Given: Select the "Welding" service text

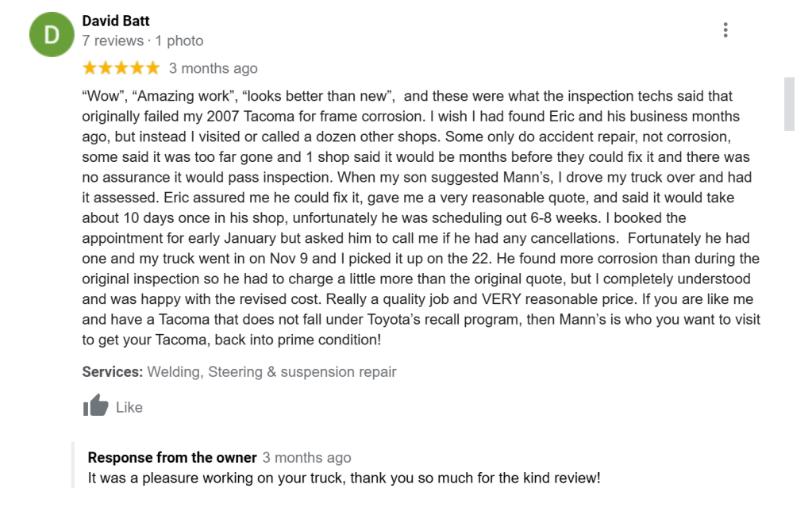Looking at the screenshot, I should pyautogui.click(x=174, y=371).
